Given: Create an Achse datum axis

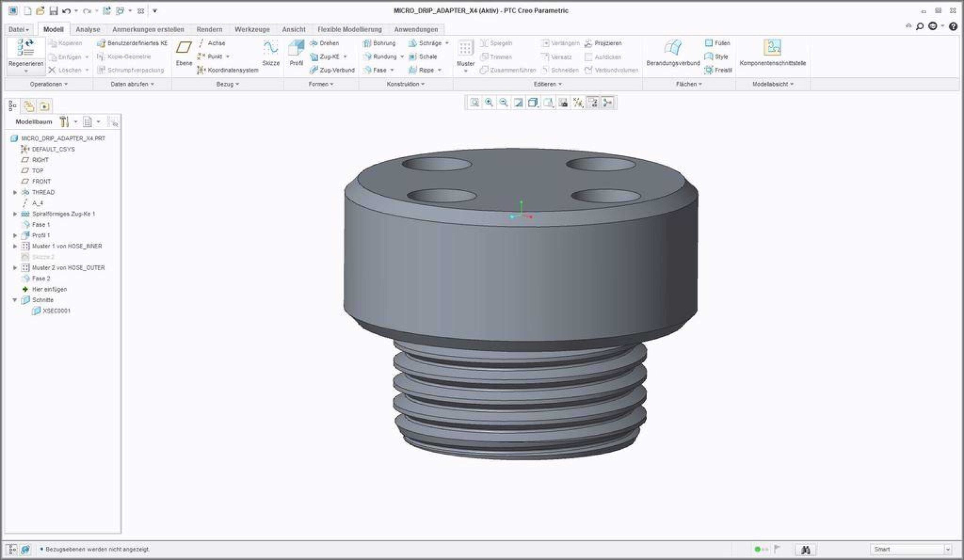Looking at the screenshot, I should click(x=212, y=43).
